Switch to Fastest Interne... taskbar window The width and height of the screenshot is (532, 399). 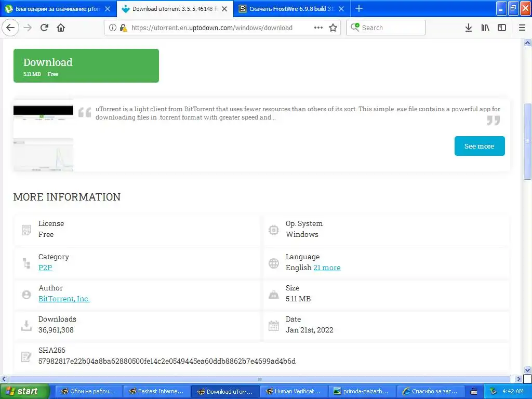(x=156, y=392)
